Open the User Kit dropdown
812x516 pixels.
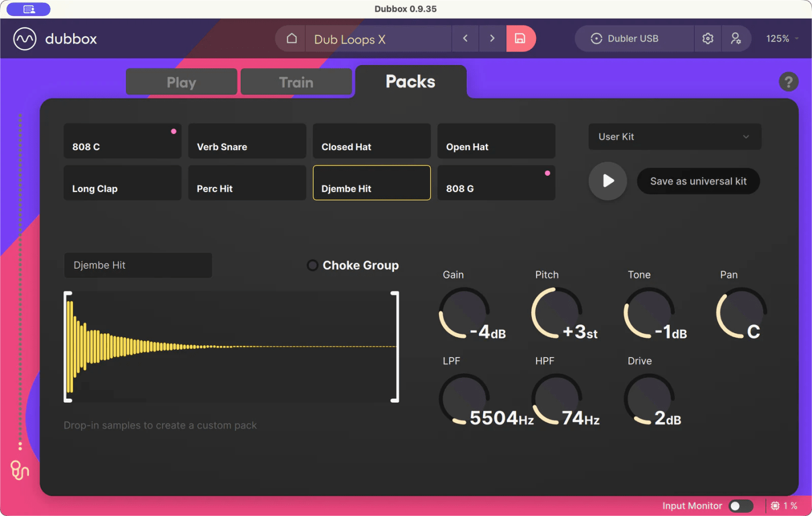pyautogui.click(x=675, y=137)
